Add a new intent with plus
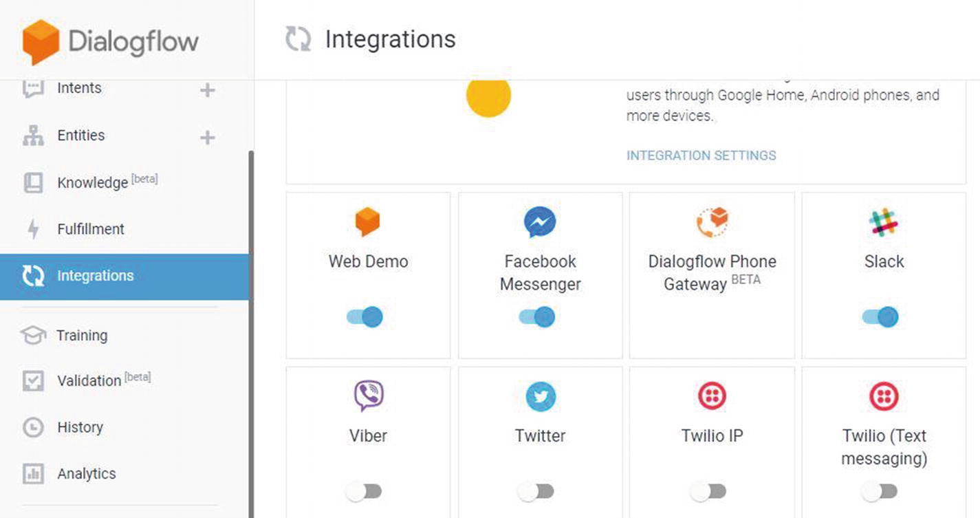 [x=207, y=90]
